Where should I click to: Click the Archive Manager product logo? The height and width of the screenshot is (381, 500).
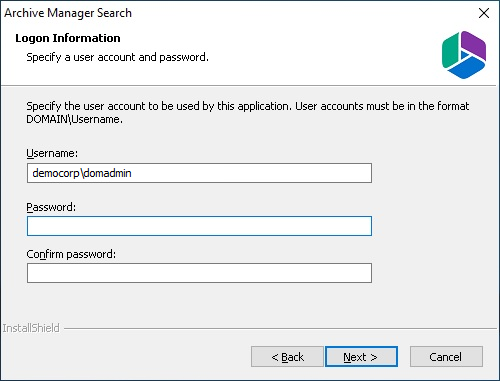(464, 55)
